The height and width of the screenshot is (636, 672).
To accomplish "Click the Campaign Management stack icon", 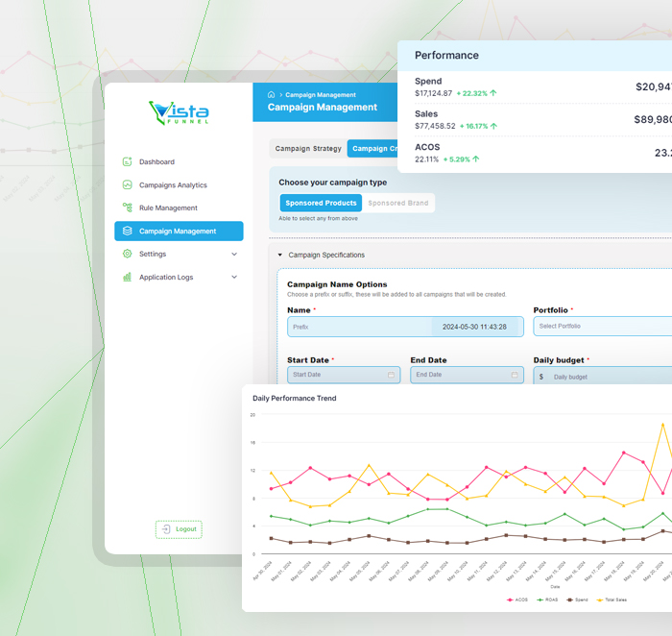I will pos(128,231).
